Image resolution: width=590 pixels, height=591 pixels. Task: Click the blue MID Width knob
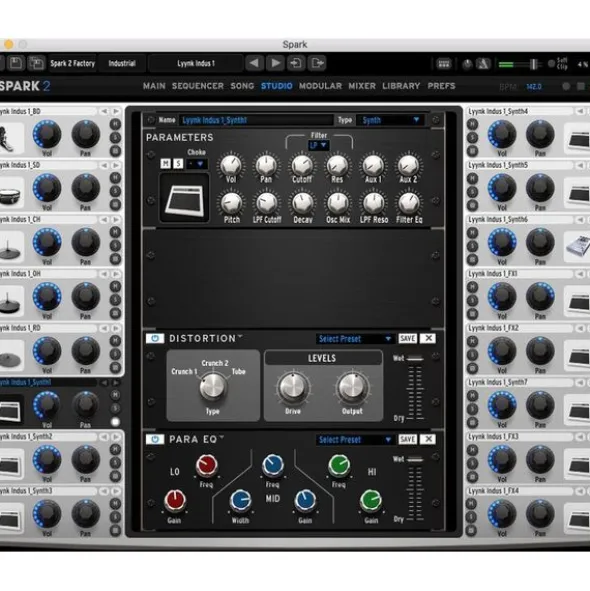pyautogui.click(x=241, y=501)
